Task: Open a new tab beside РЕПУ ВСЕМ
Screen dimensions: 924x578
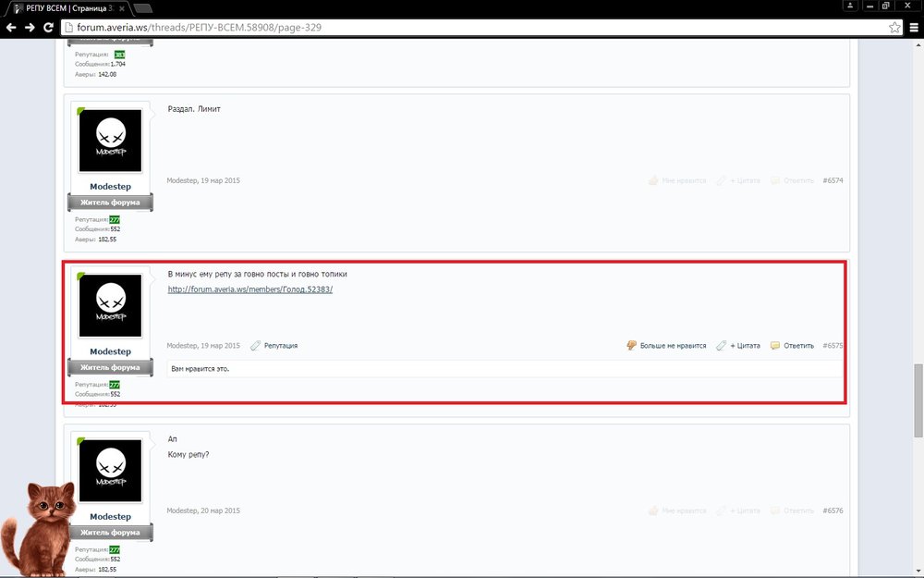Action: click(143, 8)
